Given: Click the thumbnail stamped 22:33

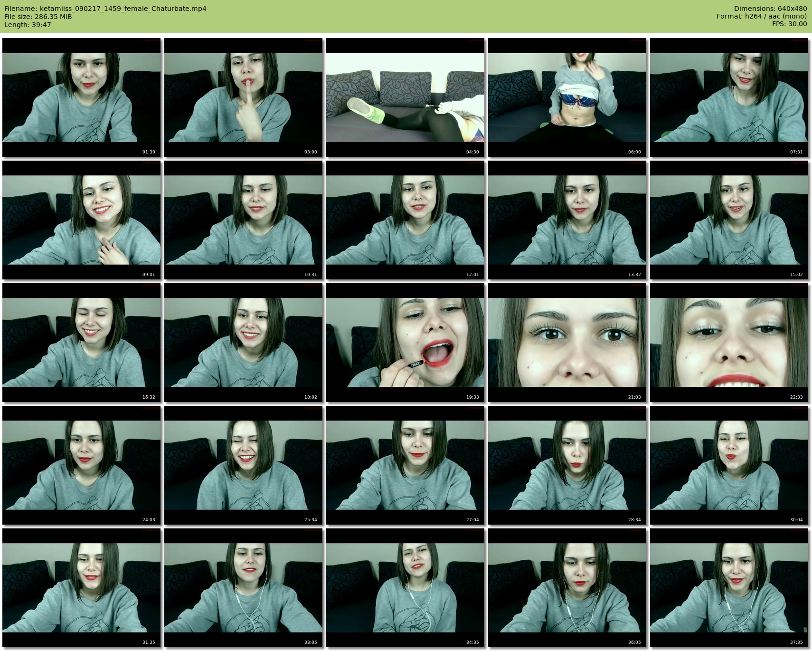Looking at the screenshot, I should (729, 343).
